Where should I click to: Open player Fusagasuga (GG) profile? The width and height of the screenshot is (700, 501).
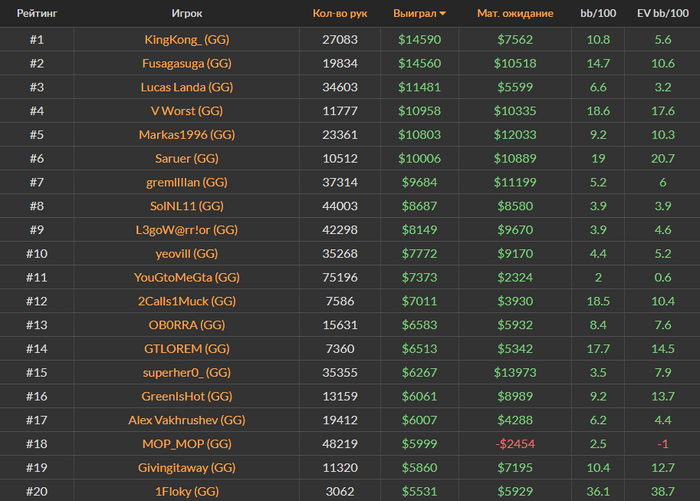[187, 63]
